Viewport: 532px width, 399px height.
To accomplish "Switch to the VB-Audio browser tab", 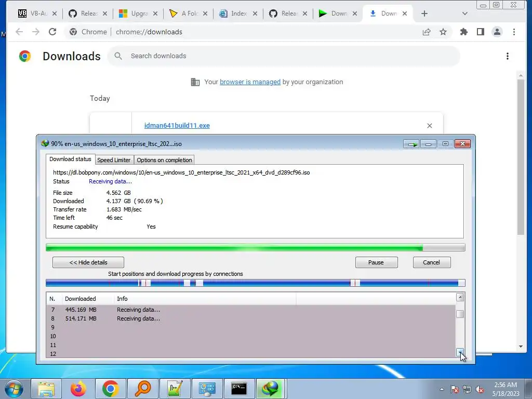I will pos(32,14).
